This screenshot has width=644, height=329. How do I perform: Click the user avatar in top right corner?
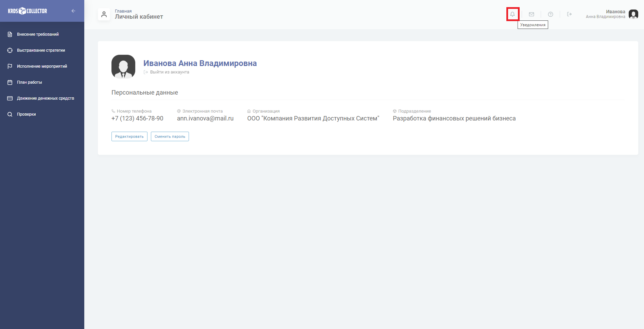tap(633, 14)
